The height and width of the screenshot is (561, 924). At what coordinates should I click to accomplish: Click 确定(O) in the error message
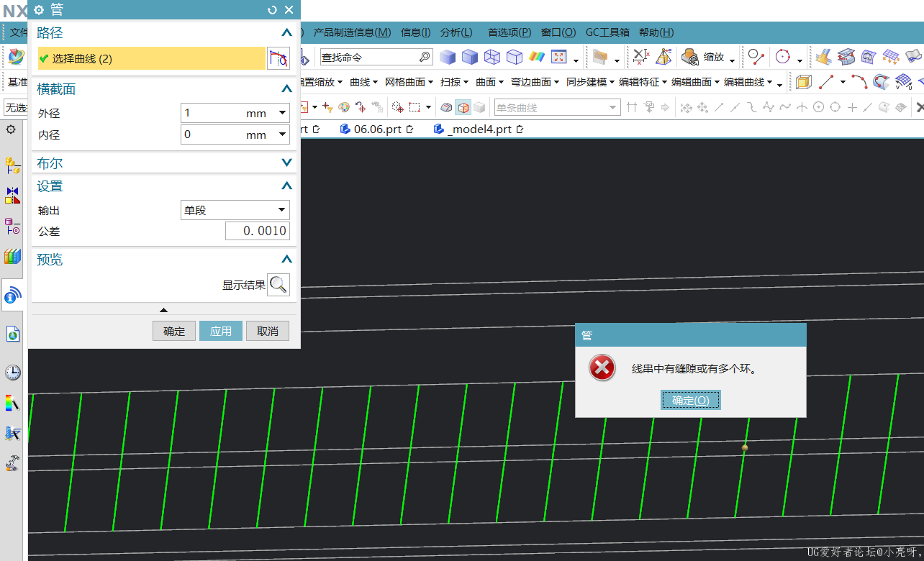(691, 401)
